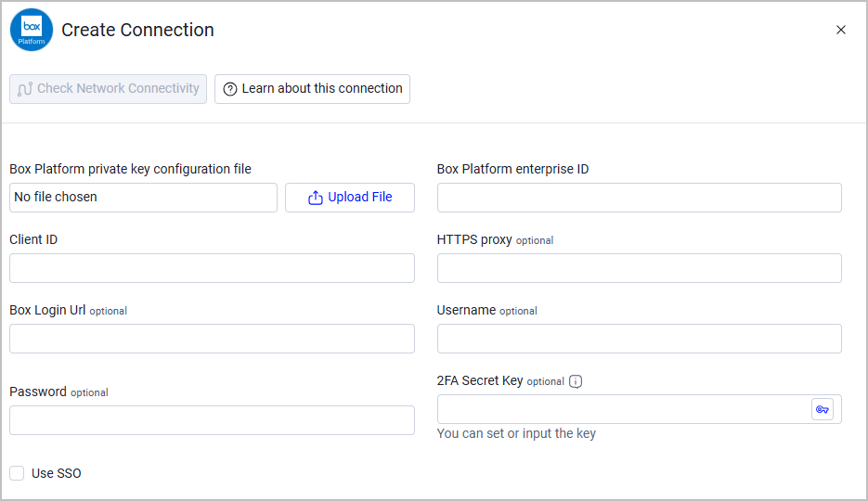
Task: Focus the Box Platform enterprise ID field
Action: tap(640, 198)
